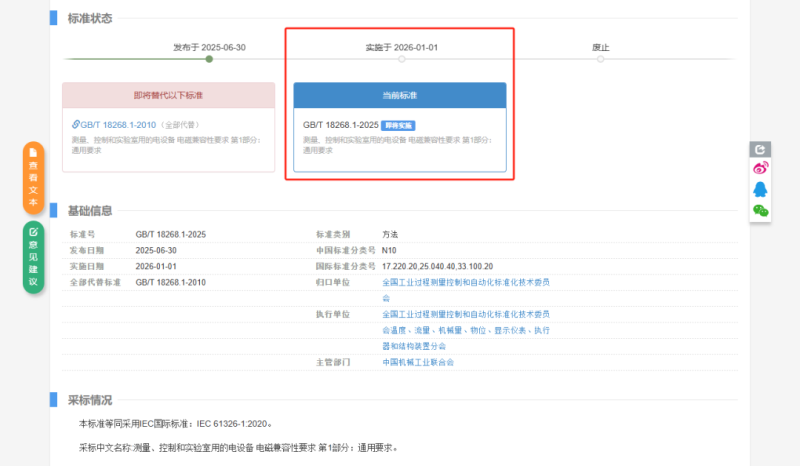Click the 发布于 2025-06-30 timeline node
Image resolution: width=800 pixels, height=466 pixels.
209,59
